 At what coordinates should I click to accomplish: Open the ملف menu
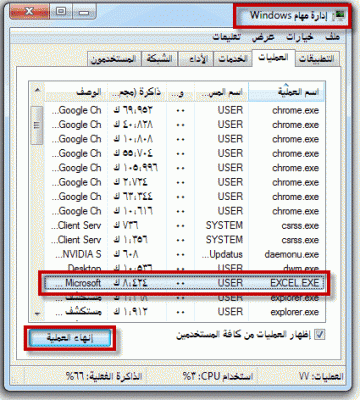(x=332, y=37)
